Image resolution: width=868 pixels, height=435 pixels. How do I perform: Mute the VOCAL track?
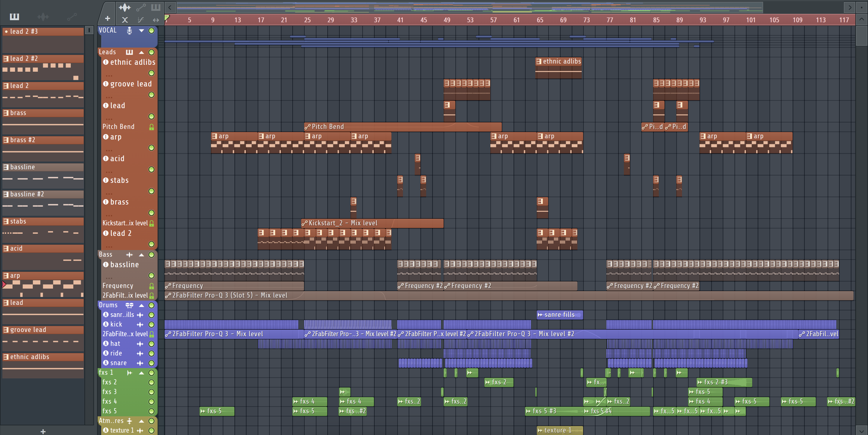tap(152, 31)
